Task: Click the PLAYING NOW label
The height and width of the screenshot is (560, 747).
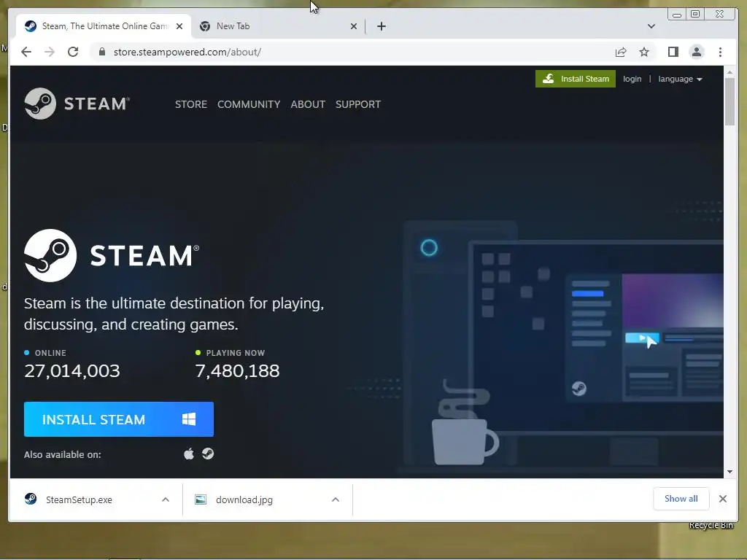Action: coord(236,353)
